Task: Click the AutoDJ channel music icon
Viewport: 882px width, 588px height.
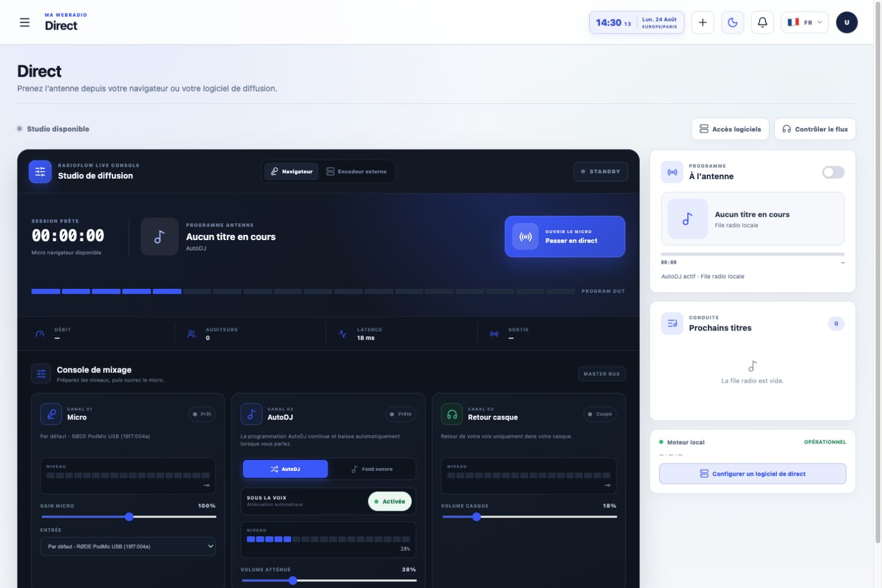Action: (251, 414)
